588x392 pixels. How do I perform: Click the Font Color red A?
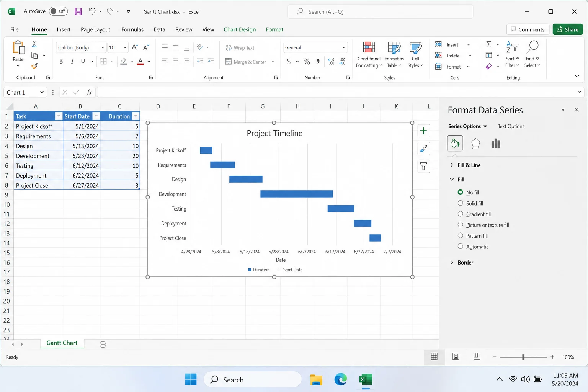[x=140, y=61]
